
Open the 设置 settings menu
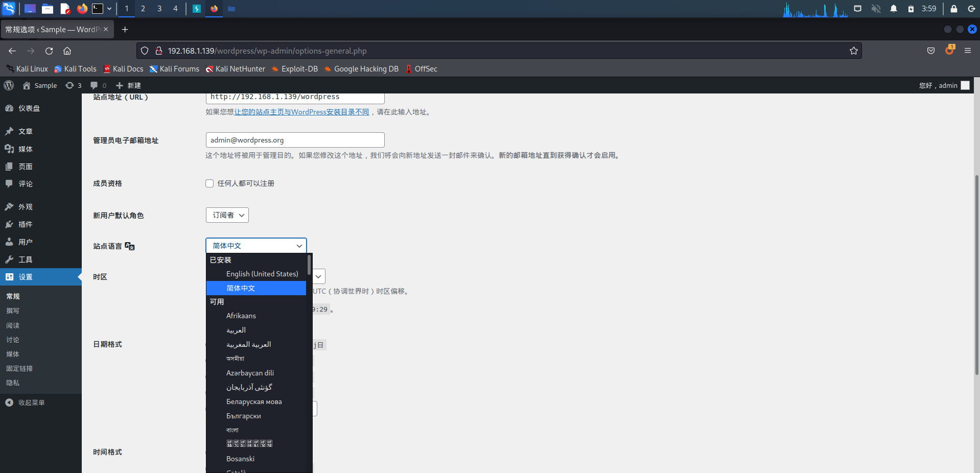point(41,277)
